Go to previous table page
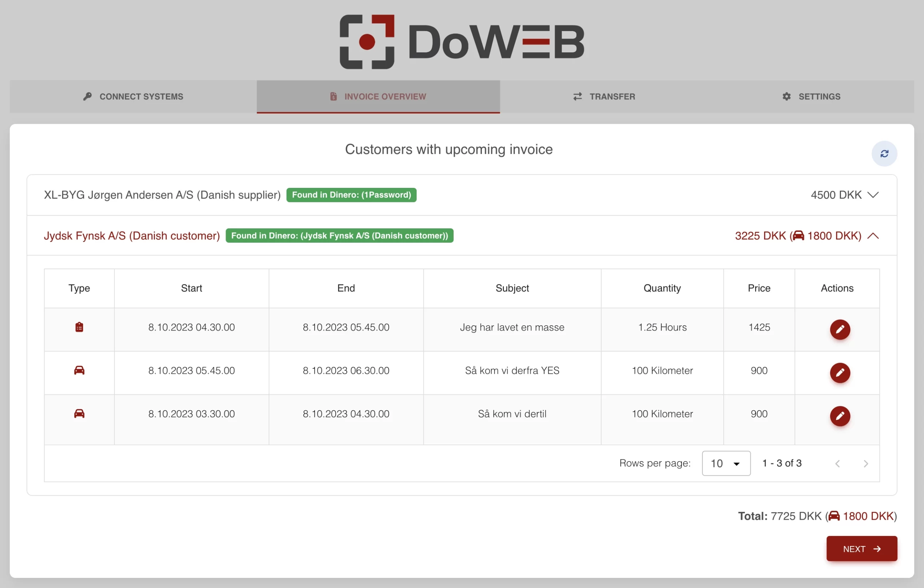This screenshot has height=588, width=924. (x=837, y=463)
